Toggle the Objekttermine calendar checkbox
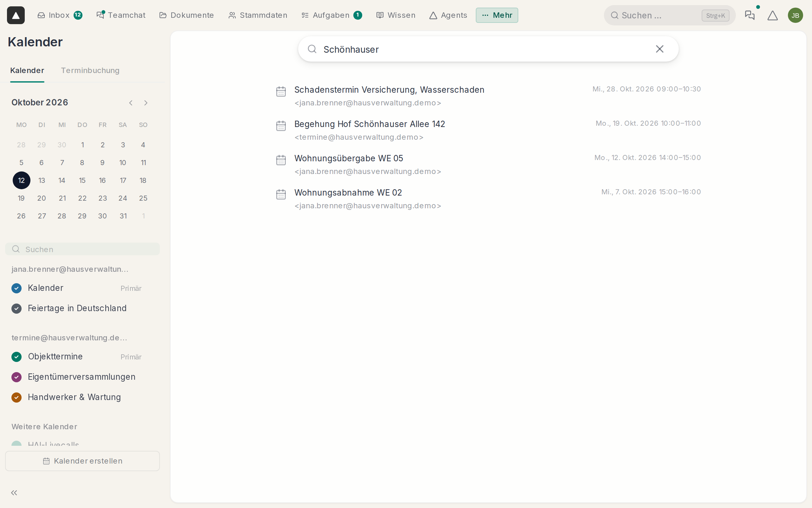Viewport: 812px width, 508px height. tap(16, 357)
